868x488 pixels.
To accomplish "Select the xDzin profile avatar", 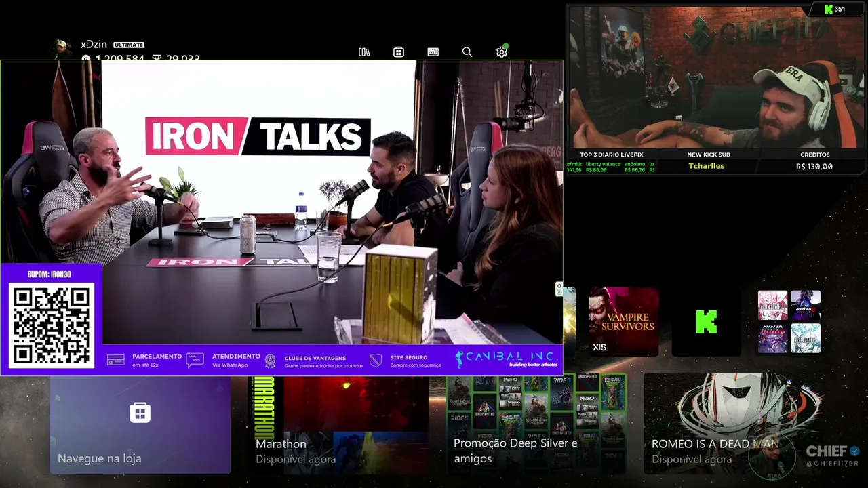I will (x=63, y=48).
